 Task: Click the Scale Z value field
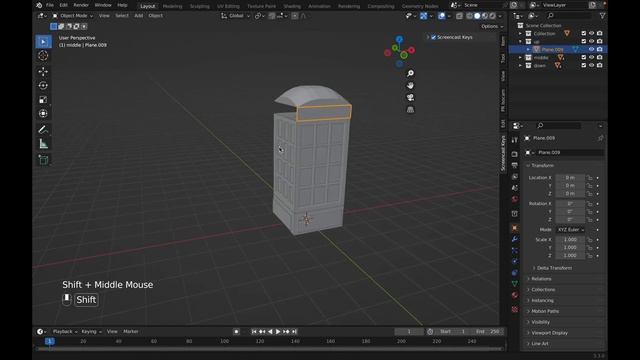[570, 256]
